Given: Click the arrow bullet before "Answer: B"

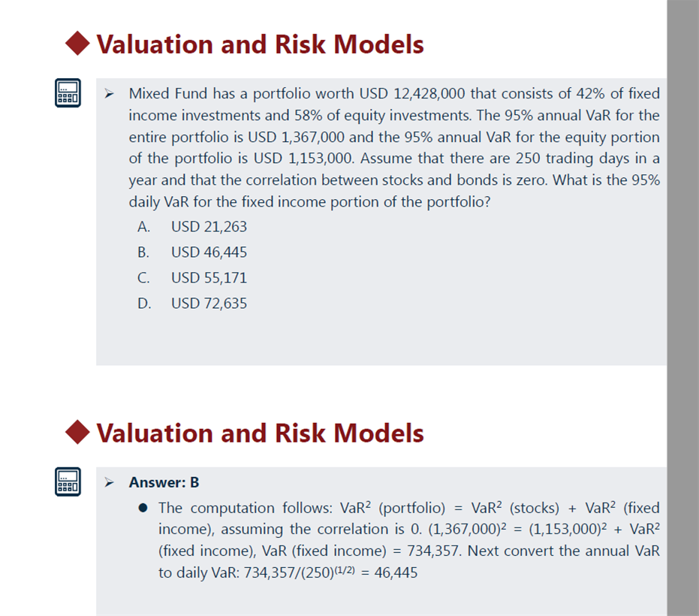Looking at the screenshot, I should coord(109,482).
